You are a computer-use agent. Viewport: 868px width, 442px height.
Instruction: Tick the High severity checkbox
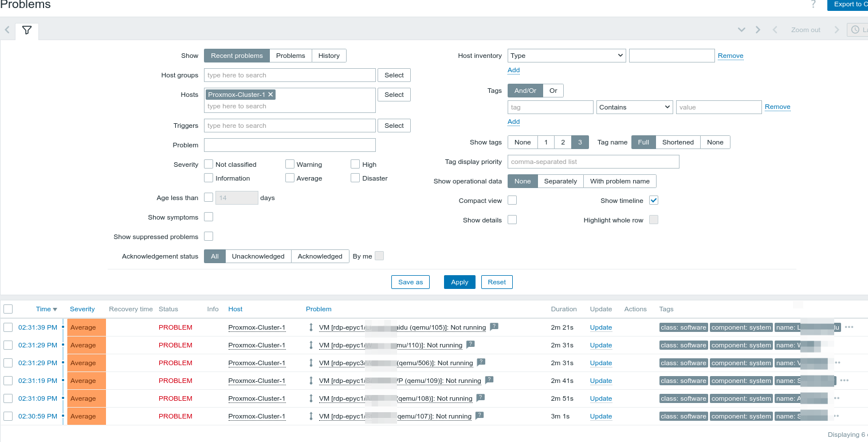355,164
